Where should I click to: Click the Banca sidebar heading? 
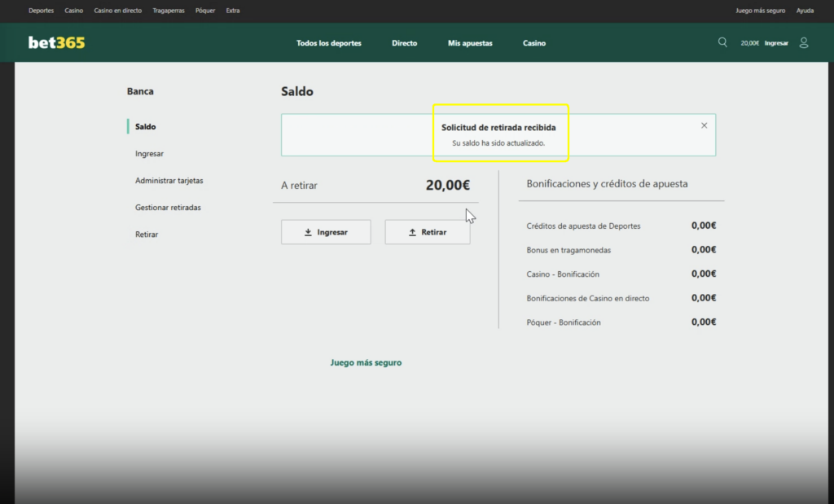[140, 91]
